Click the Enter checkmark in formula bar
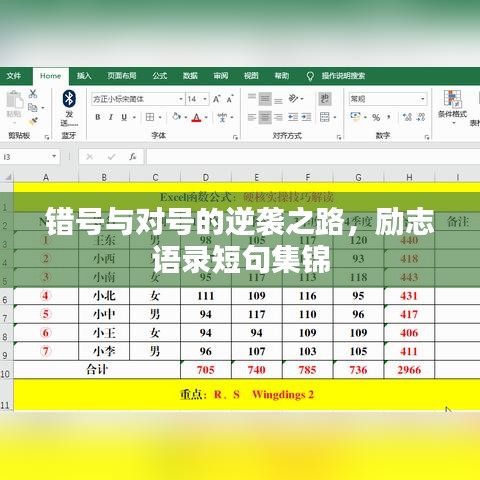Viewport: 480px width, 480px height. click(111, 156)
